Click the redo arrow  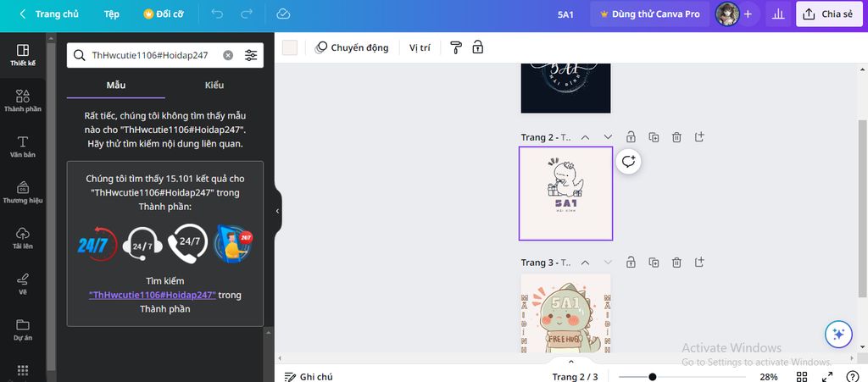pyautogui.click(x=247, y=14)
